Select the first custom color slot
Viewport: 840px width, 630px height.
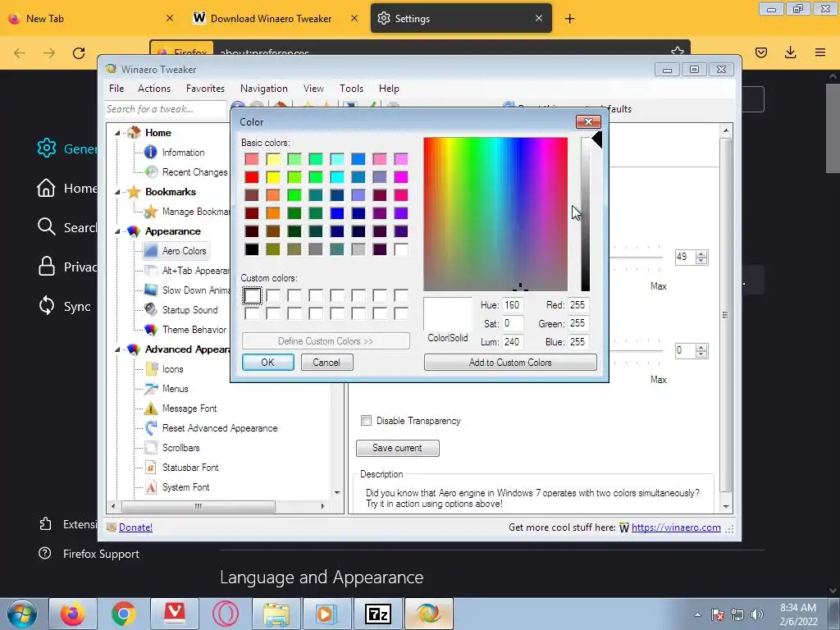click(252, 295)
